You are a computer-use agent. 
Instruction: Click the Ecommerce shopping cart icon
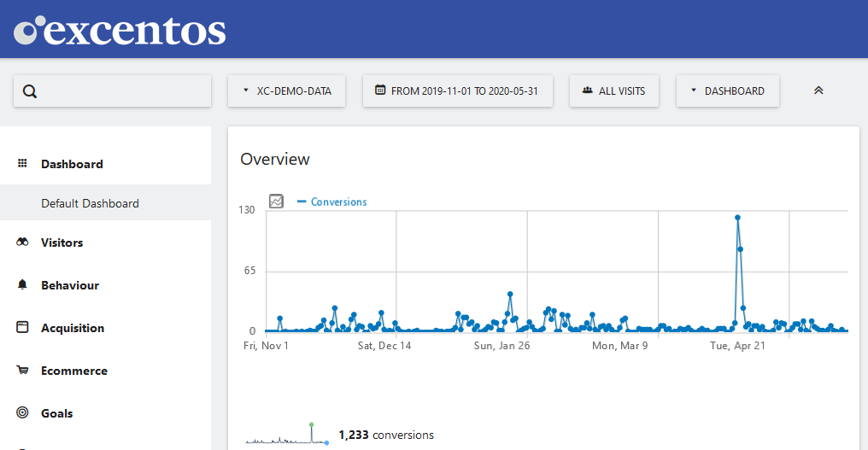[x=23, y=371]
